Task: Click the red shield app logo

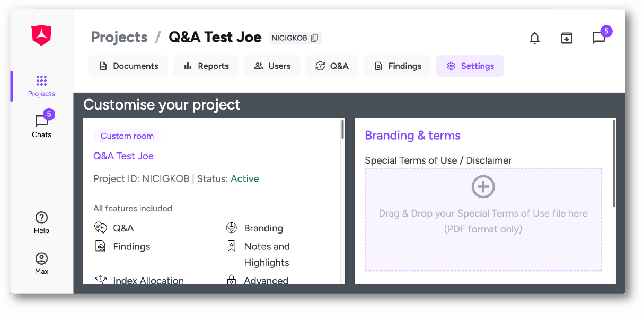Action: click(x=41, y=35)
